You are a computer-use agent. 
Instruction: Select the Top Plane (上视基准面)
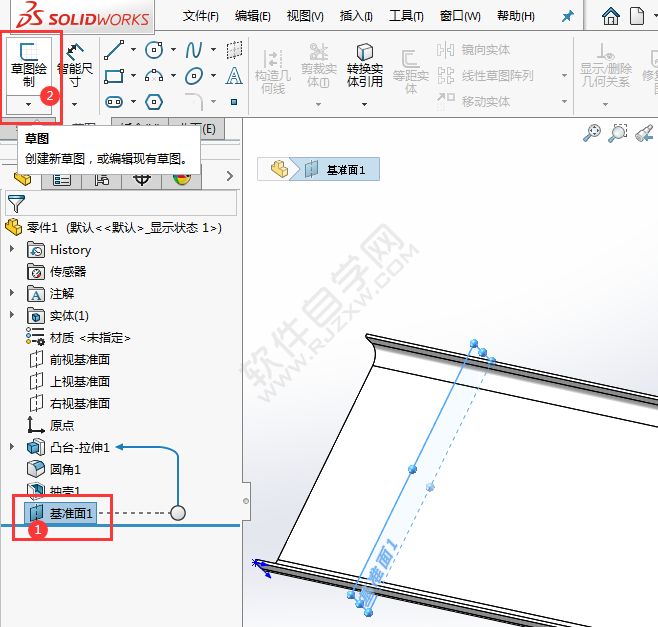click(70, 381)
